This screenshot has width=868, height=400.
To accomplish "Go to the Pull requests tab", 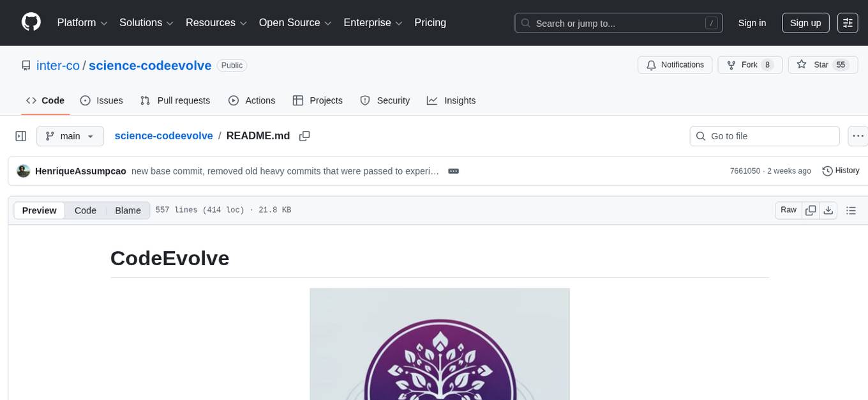I will pos(175,100).
